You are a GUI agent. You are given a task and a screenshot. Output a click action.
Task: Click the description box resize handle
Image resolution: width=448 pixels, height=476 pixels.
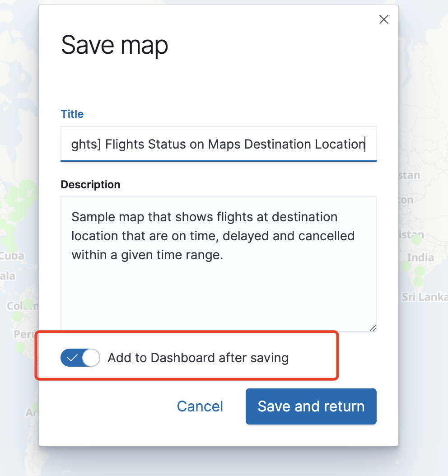click(374, 327)
